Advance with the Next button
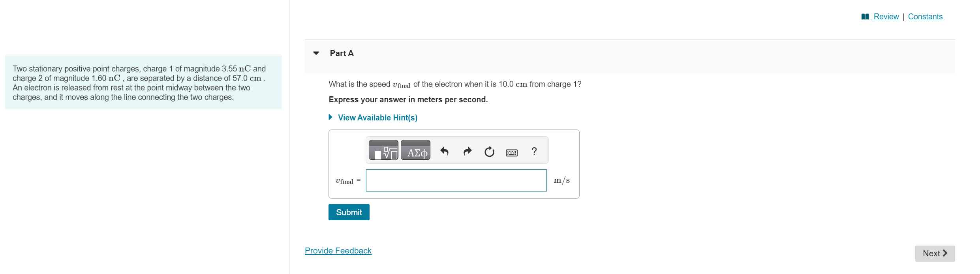 935,253
